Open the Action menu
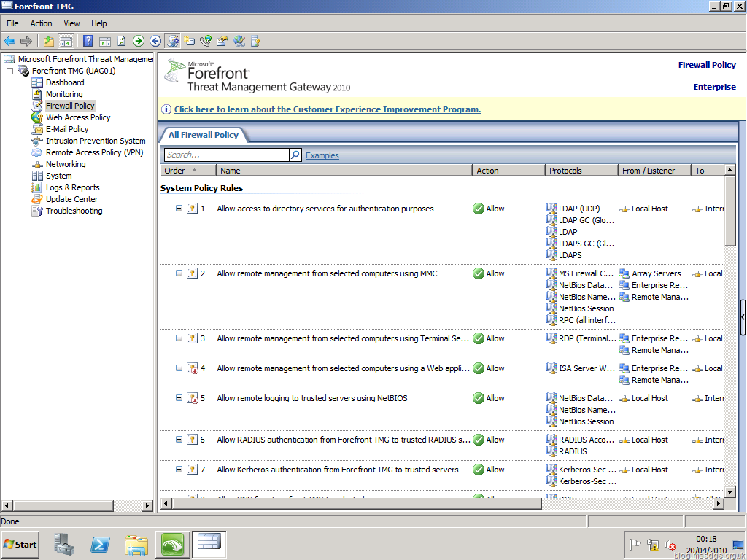 tap(41, 23)
